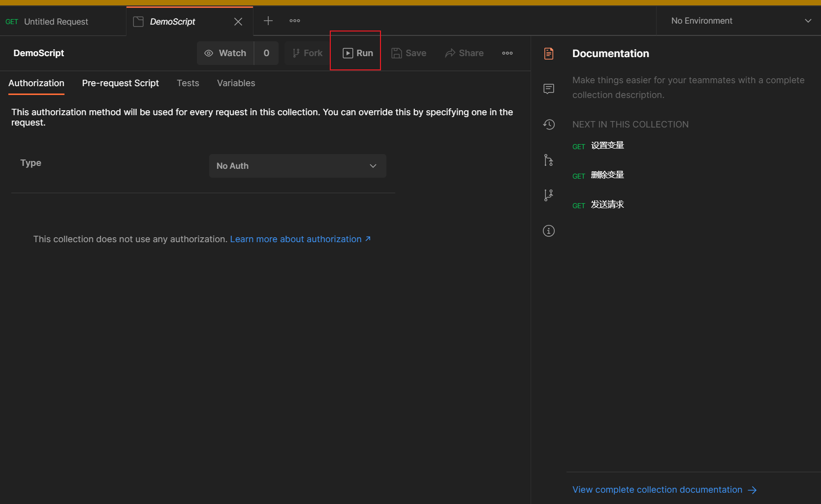821x504 pixels.
Task: Click the DemoScript collection title
Action: click(39, 53)
